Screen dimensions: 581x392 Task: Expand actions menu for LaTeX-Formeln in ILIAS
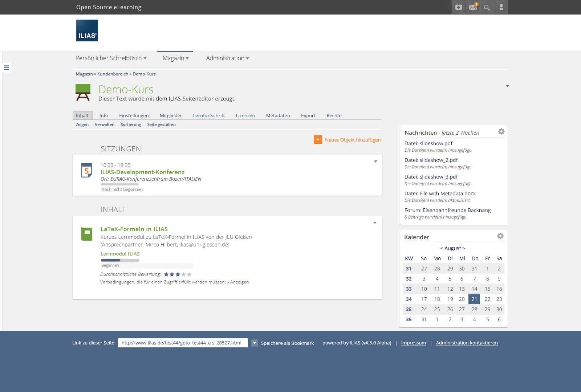(x=375, y=223)
